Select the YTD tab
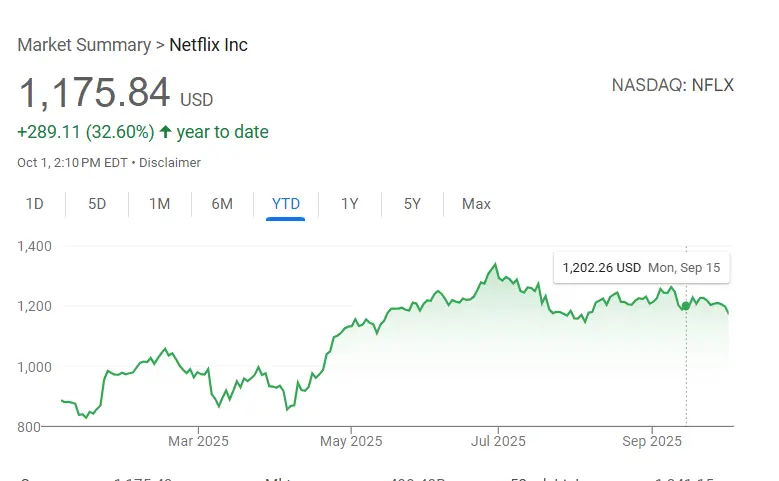Viewport: 779px width, 481px height. pyautogui.click(x=286, y=204)
